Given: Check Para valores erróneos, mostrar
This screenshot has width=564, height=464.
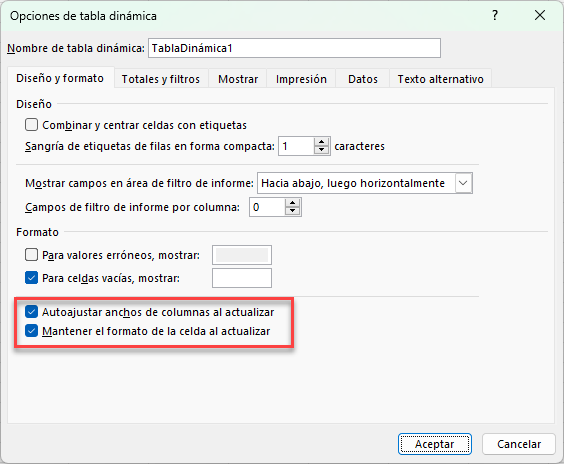Looking at the screenshot, I should (x=32, y=255).
